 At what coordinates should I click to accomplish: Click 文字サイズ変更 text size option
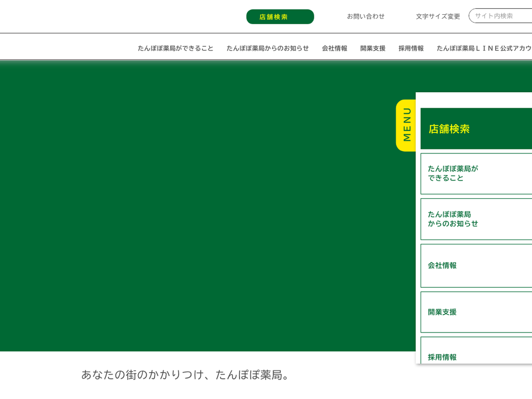pyautogui.click(x=438, y=16)
